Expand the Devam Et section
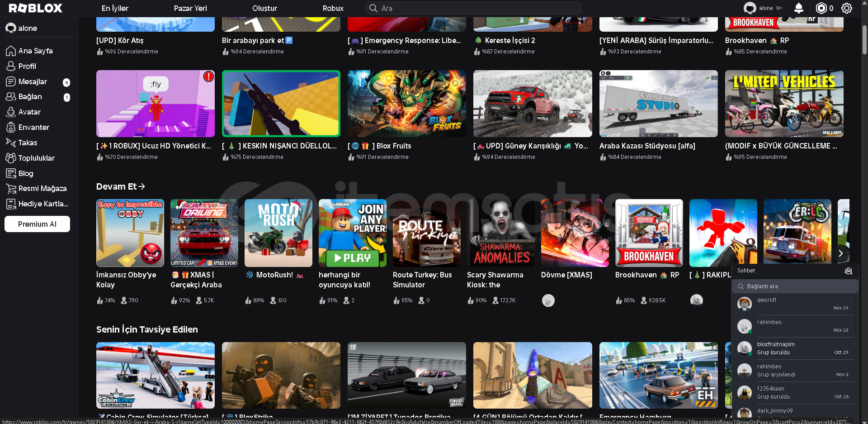868x424 pixels. pos(121,186)
